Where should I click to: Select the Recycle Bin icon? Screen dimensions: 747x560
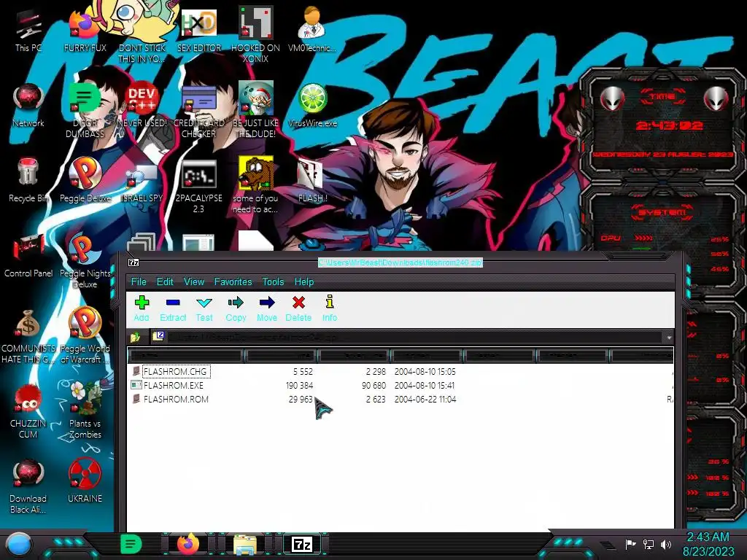pyautogui.click(x=28, y=180)
